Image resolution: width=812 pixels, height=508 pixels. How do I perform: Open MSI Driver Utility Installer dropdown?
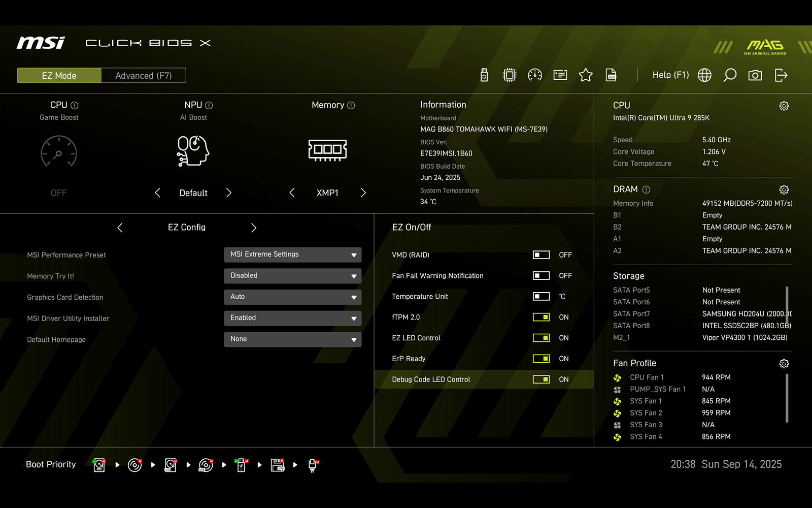click(293, 318)
